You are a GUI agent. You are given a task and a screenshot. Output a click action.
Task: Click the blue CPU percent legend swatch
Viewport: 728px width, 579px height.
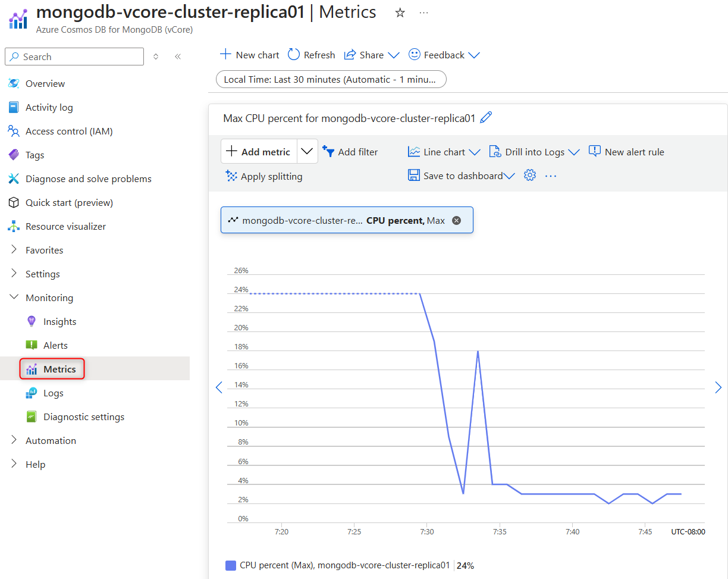coord(231,565)
